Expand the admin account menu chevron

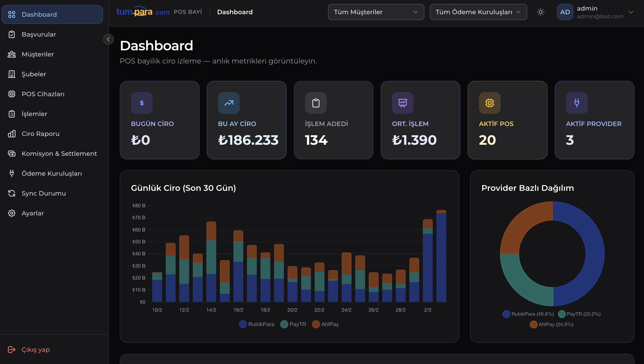(631, 12)
